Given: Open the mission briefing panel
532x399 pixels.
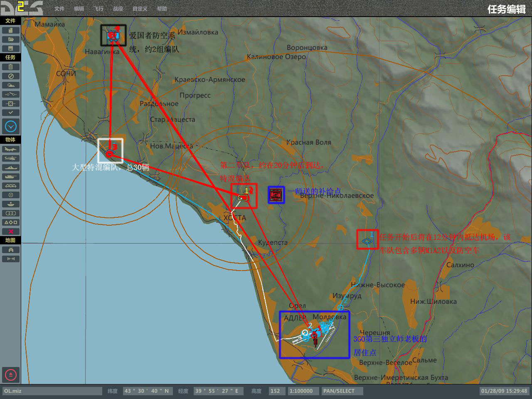Looking at the screenshot, I should [10, 67].
